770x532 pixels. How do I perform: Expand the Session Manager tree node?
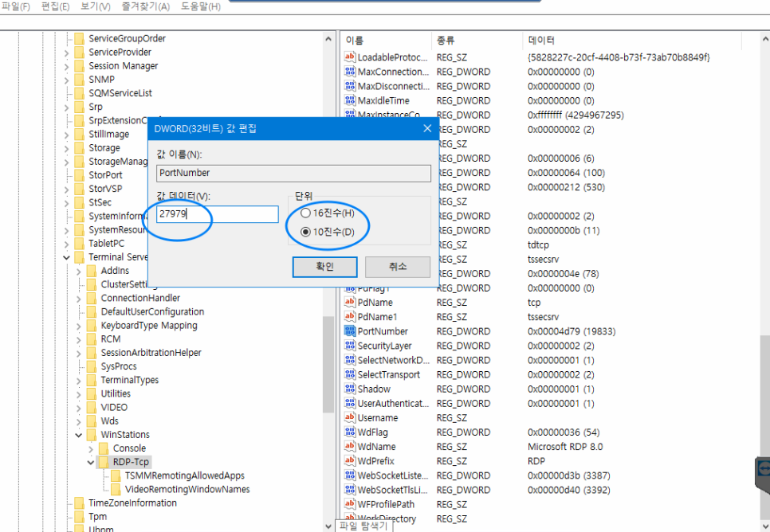point(67,66)
